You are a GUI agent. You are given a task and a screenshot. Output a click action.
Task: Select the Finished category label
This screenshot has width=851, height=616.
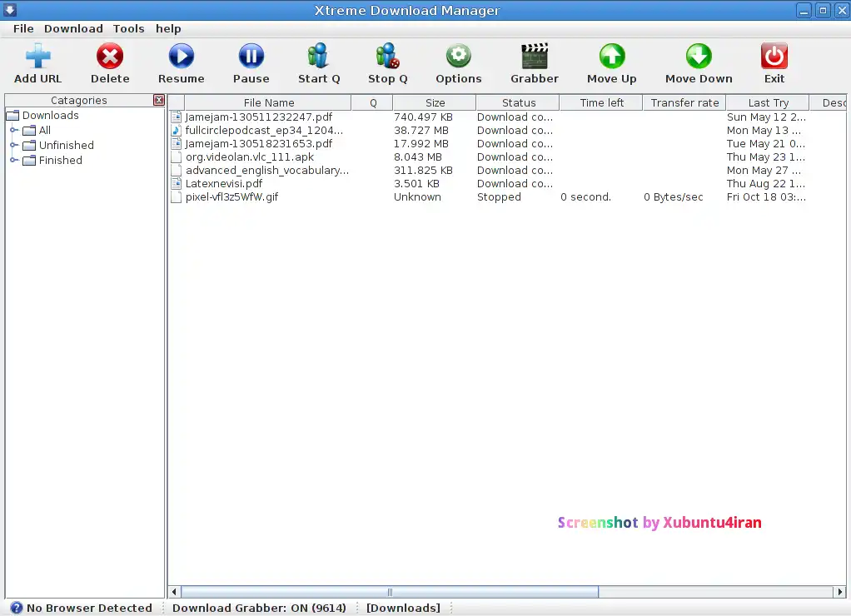click(x=60, y=160)
